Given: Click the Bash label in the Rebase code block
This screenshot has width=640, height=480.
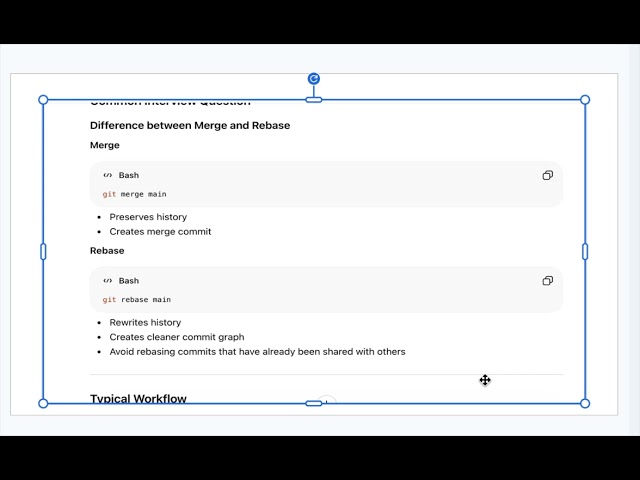Looking at the screenshot, I should [x=129, y=281].
